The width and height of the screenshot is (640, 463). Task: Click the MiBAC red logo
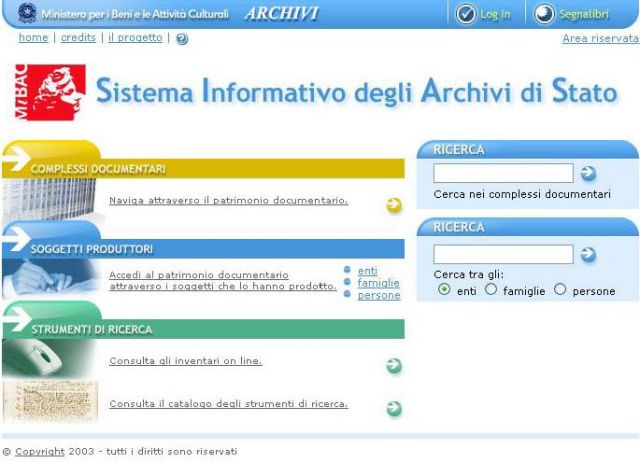[46, 91]
